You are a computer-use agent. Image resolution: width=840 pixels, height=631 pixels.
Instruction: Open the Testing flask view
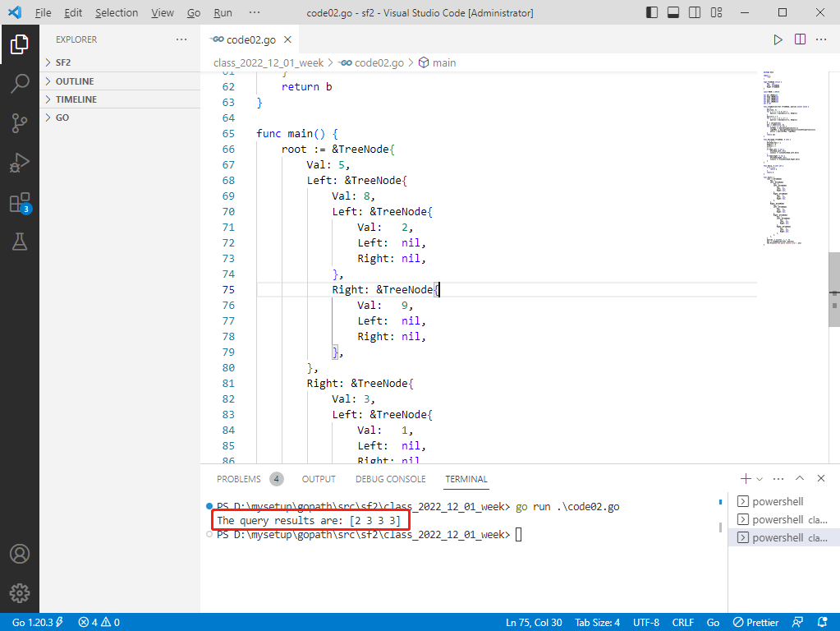pos(19,242)
